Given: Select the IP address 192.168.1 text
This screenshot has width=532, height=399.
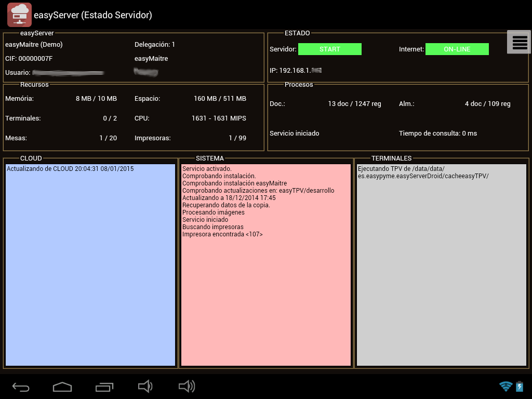Looking at the screenshot, I should point(296,71).
